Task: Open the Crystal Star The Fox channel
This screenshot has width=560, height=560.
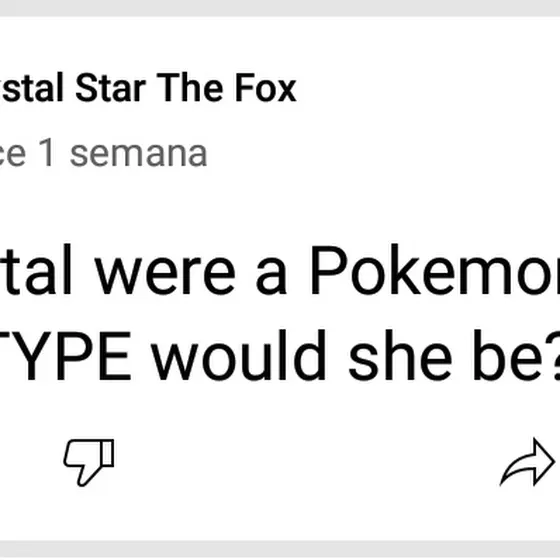Action: point(148,88)
